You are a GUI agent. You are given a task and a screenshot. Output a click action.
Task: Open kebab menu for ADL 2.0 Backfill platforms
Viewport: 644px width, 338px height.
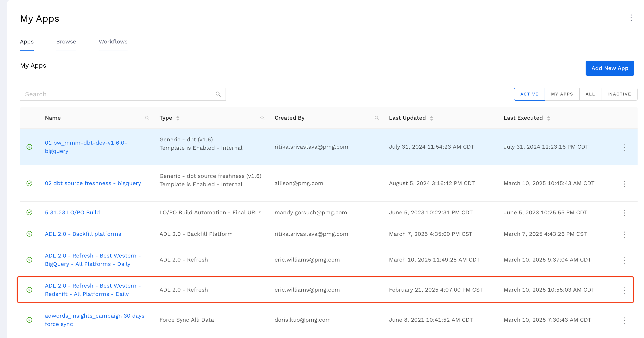[624, 234]
